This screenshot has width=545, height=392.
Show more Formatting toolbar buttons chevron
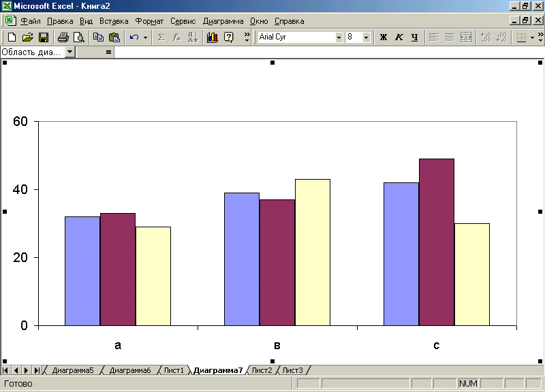tap(540, 37)
